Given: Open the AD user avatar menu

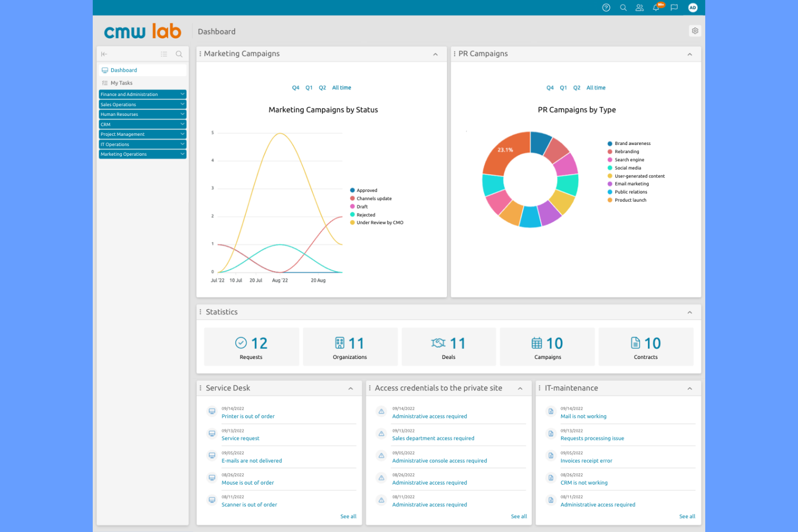Looking at the screenshot, I should pos(693,8).
